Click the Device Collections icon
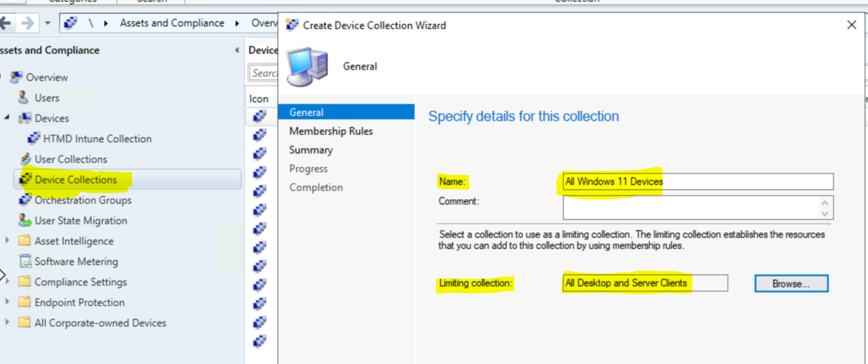Viewport: 868px width, 364px height. pyautogui.click(x=25, y=180)
